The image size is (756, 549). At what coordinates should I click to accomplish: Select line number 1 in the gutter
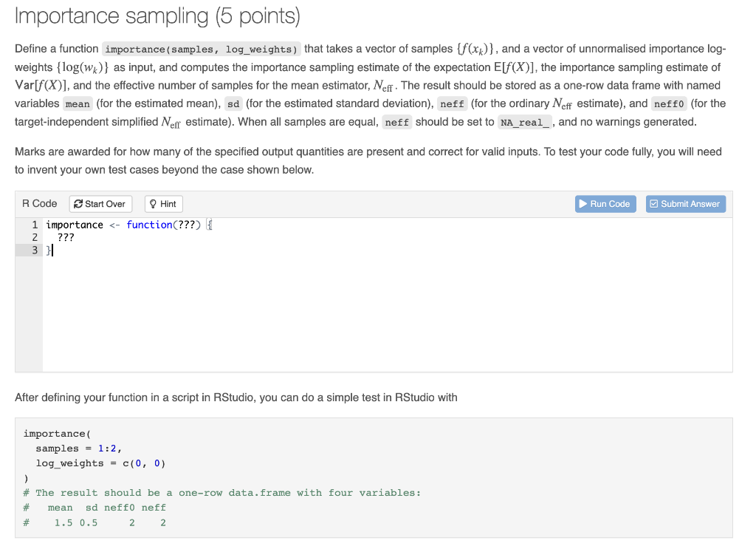point(33,225)
